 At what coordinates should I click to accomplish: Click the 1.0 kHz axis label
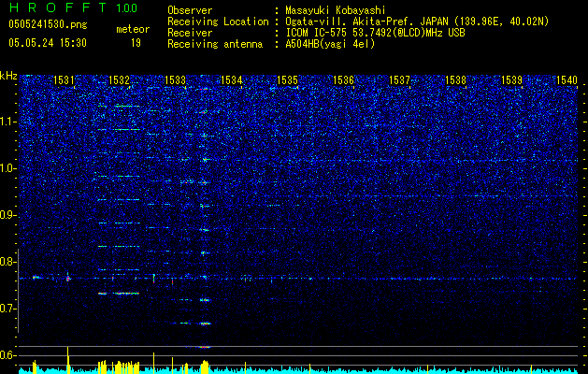click(7, 168)
